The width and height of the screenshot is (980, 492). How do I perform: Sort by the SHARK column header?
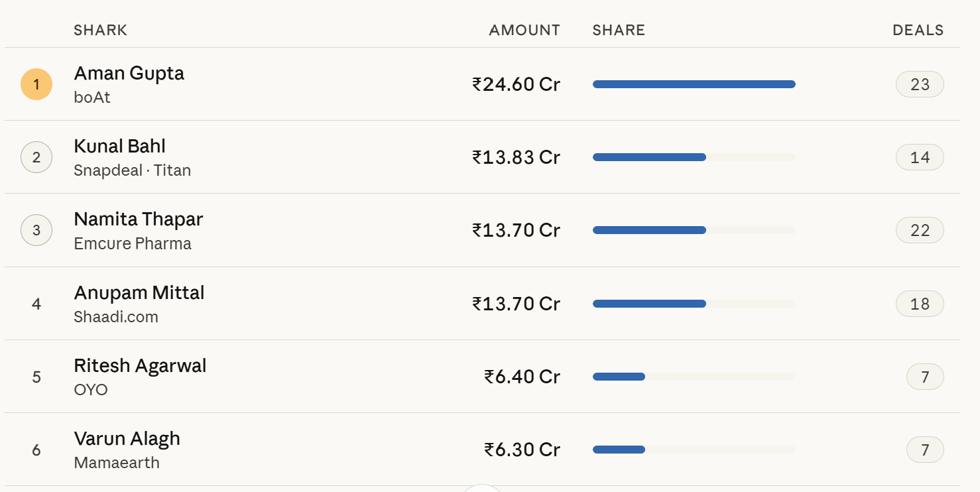[x=101, y=30]
